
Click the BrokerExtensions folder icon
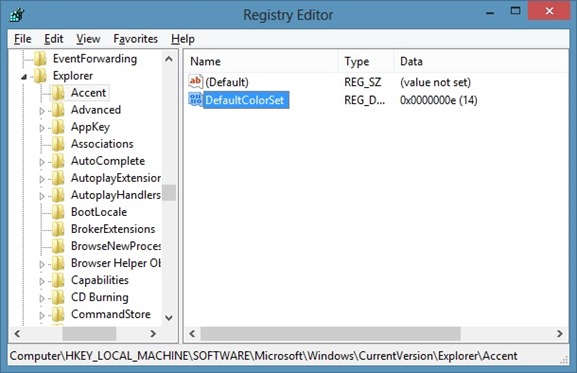58,229
